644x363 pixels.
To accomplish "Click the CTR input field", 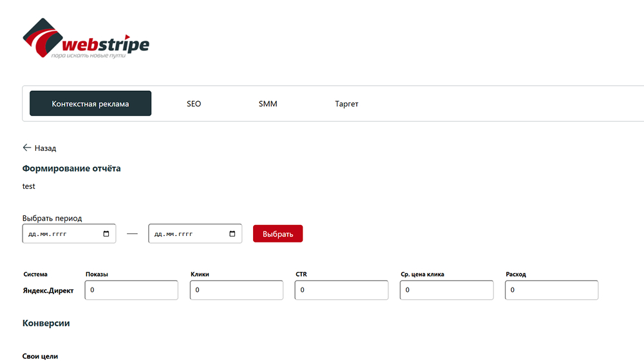I will point(341,290).
